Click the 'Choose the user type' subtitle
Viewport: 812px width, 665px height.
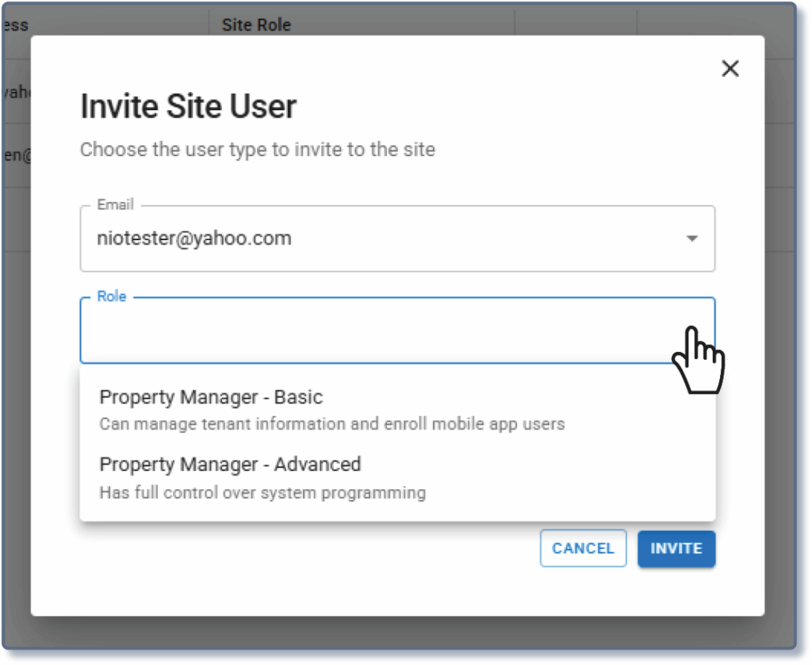point(258,150)
